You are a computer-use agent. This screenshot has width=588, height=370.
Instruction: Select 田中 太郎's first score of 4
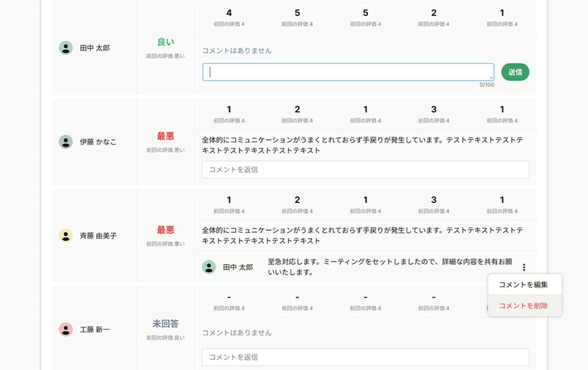[x=228, y=13]
